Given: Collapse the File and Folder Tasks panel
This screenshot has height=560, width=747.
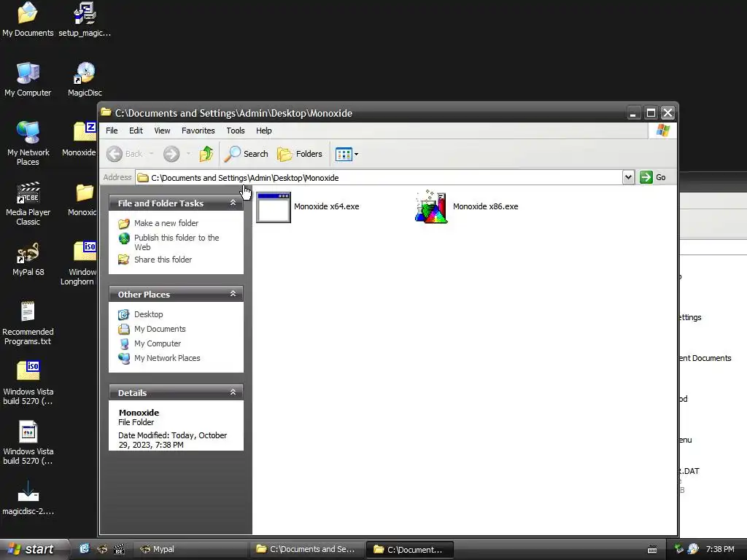Looking at the screenshot, I should [233, 203].
